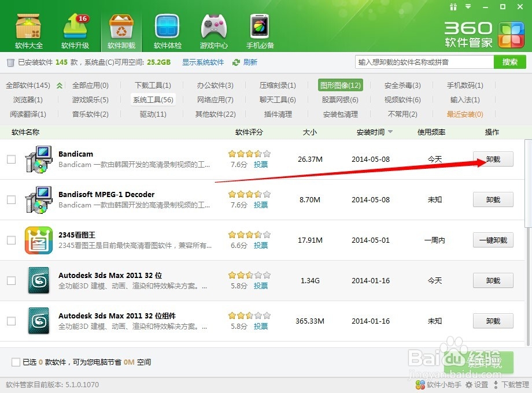The image size is (532, 393).
Task: Open the skin icon in title bar
Action: (453, 7)
